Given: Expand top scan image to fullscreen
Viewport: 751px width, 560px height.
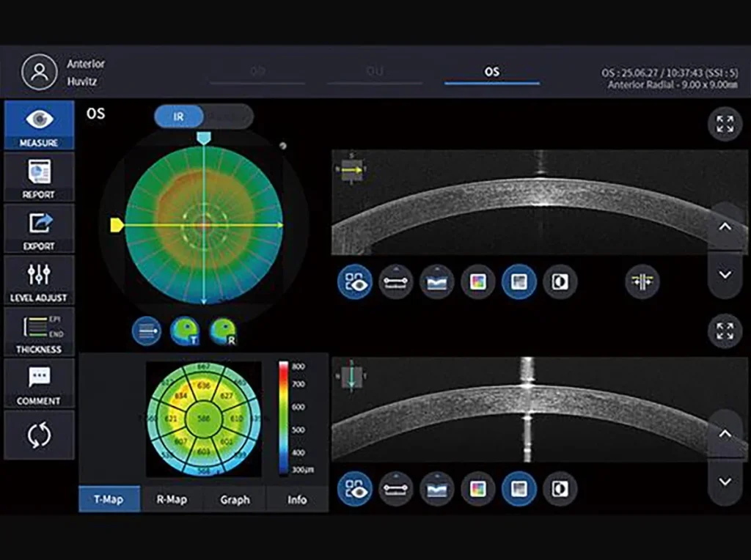Looking at the screenshot, I should pos(725,124).
